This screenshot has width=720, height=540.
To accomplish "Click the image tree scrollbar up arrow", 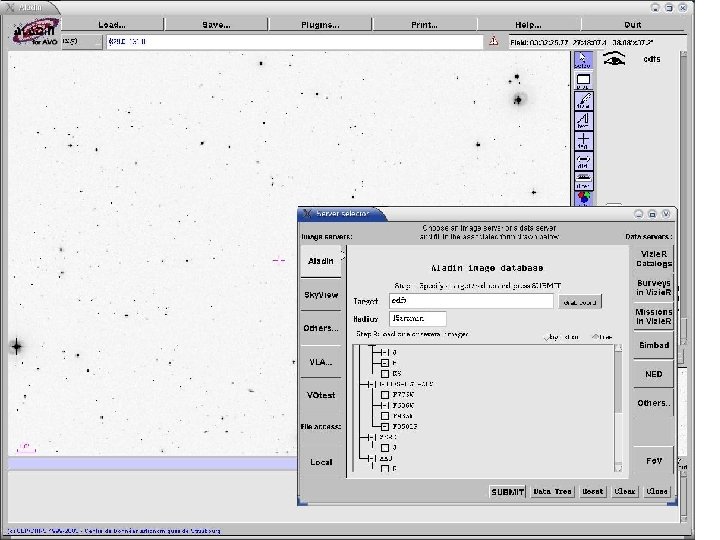I will [x=618, y=349].
